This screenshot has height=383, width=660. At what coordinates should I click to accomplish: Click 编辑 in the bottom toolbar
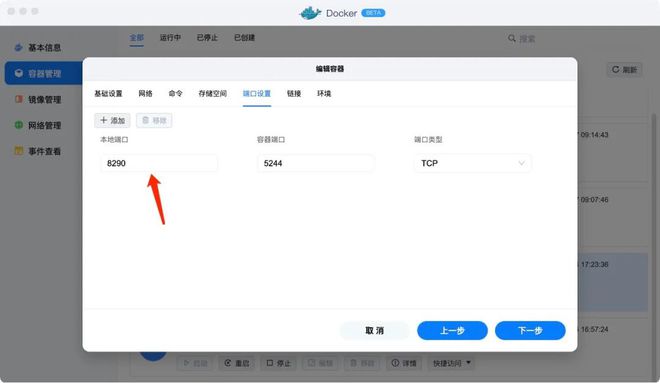[x=320, y=363]
